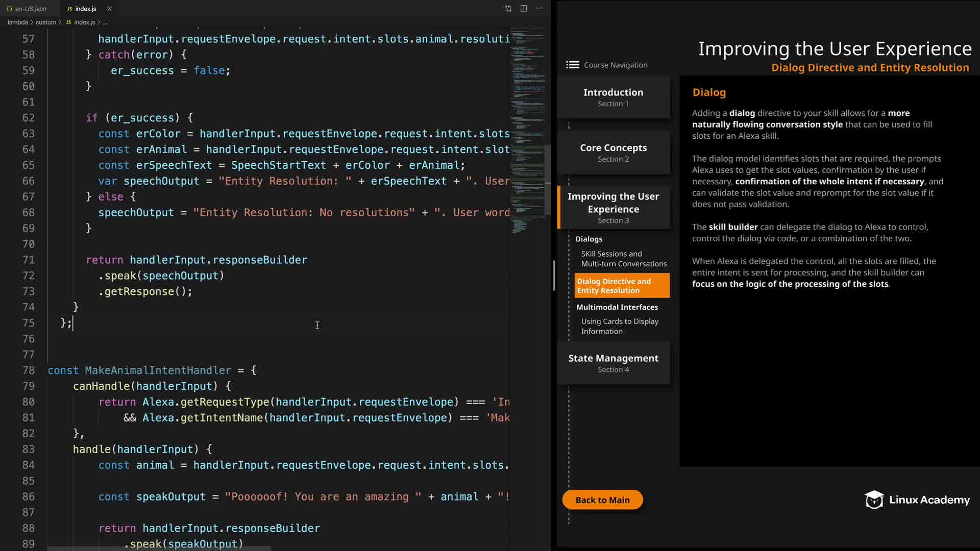This screenshot has width=980, height=551.
Task: Open the Introduction Section 1 module
Action: tap(613, 97)
